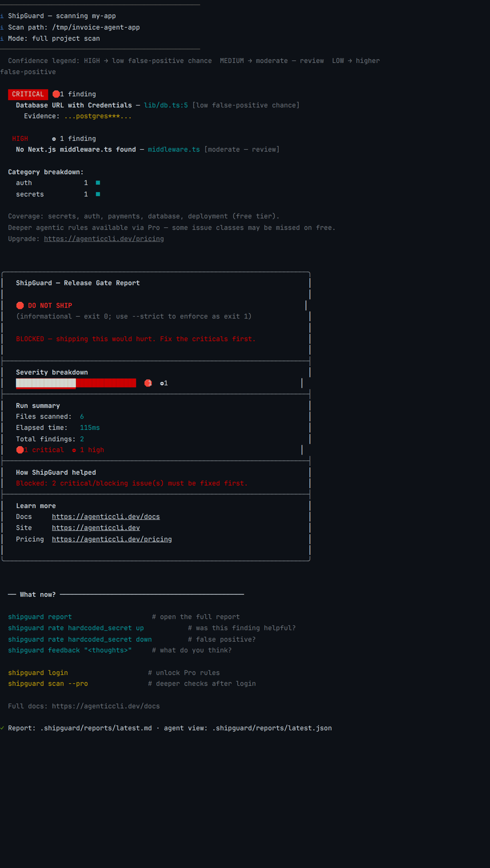Click 'shipguard rate hardcoded_secret up' command
490x868 pixels.
point(76,628)
